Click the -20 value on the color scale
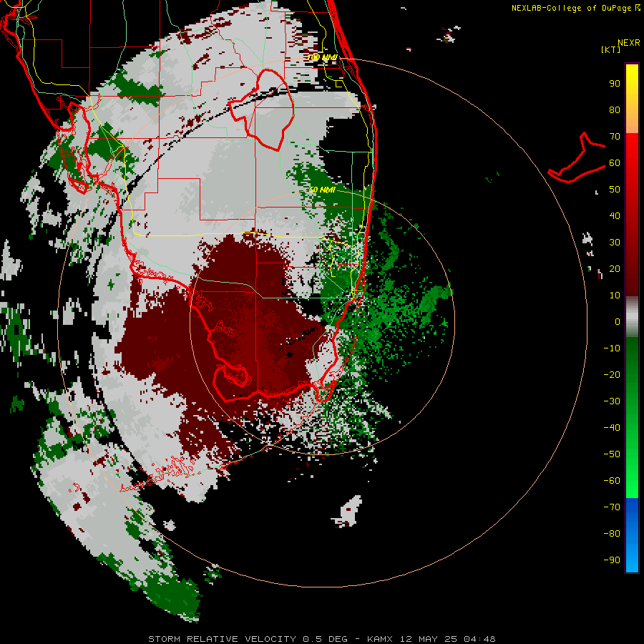 [x=612, y=374]
